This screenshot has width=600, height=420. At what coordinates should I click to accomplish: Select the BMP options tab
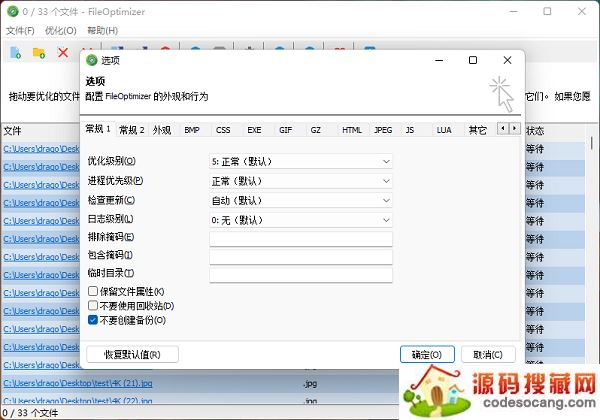(192, 130)
